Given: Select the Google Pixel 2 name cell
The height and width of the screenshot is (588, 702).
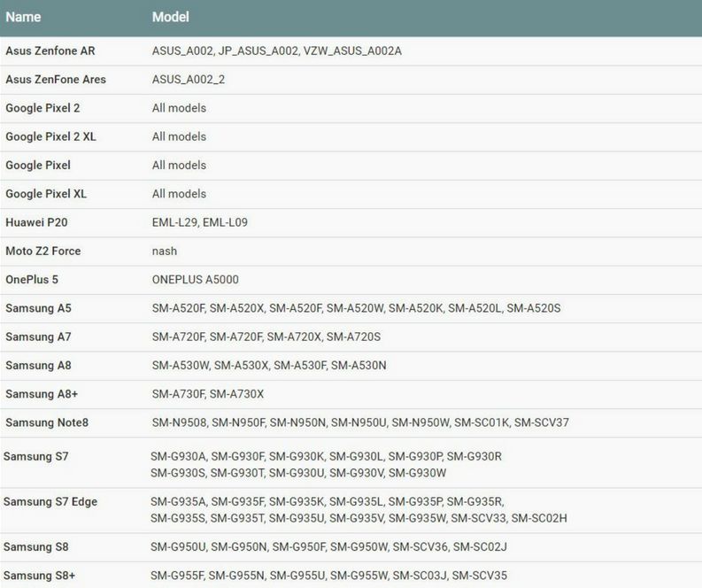Looking at the screenshot, I should [42, 108].
